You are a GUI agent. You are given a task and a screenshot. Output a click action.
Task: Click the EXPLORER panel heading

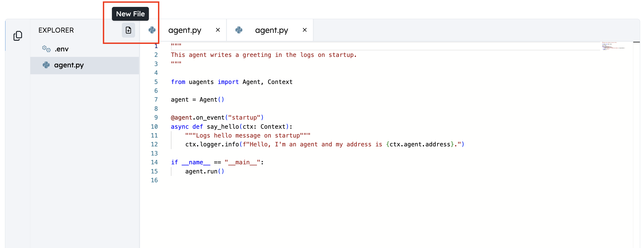[56, 30]
